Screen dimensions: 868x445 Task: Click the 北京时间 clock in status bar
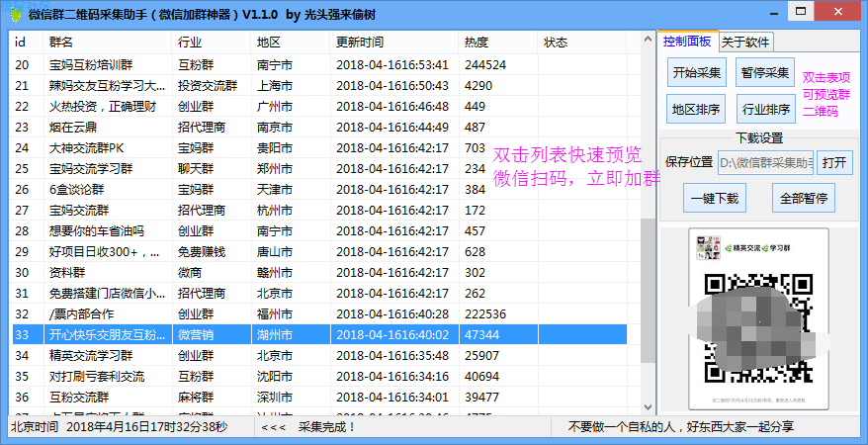119,427
